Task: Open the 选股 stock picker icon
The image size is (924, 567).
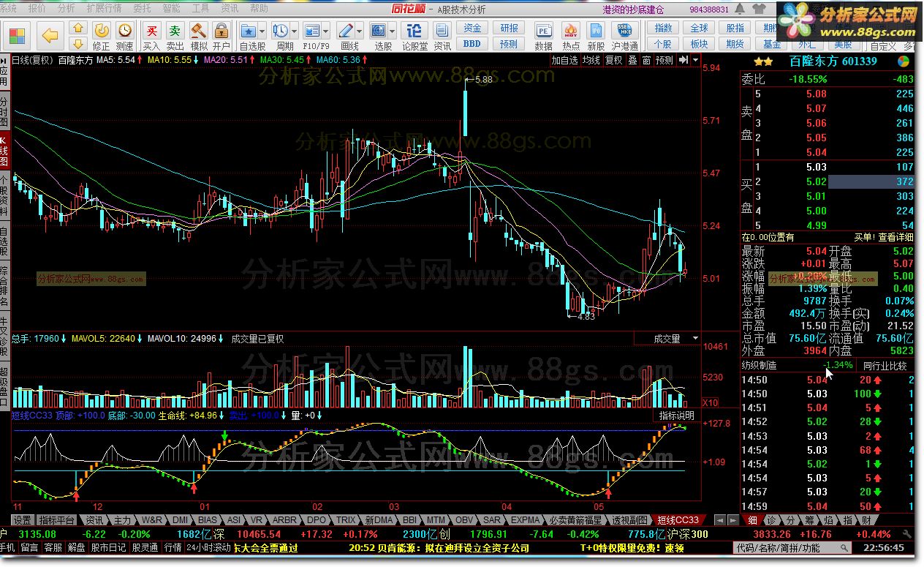Action: pos(379,31)
